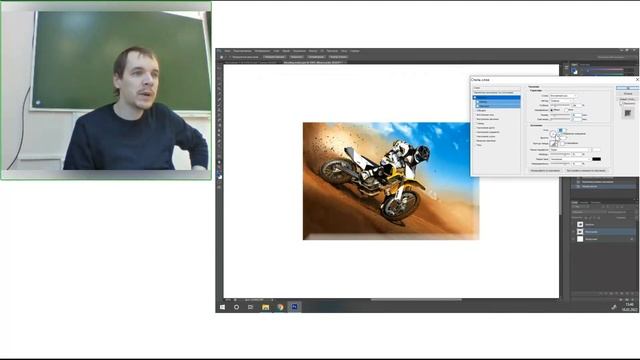This screenshot has height=360, width=640.
Task: Click the canvas horizontal scrollbar
Action: coord(416,300)
